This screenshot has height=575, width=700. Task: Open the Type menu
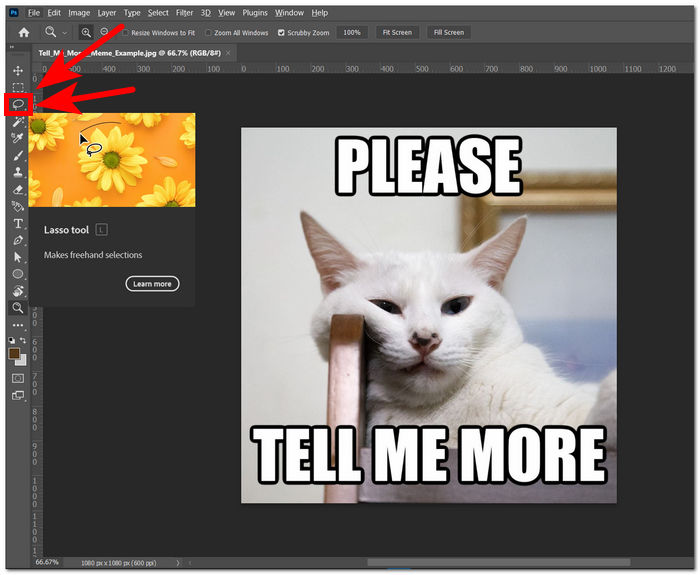click(132, 13)
